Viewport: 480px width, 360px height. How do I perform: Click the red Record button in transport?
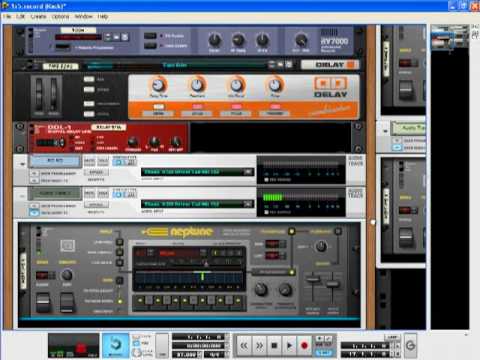click(x=304, y=346)
